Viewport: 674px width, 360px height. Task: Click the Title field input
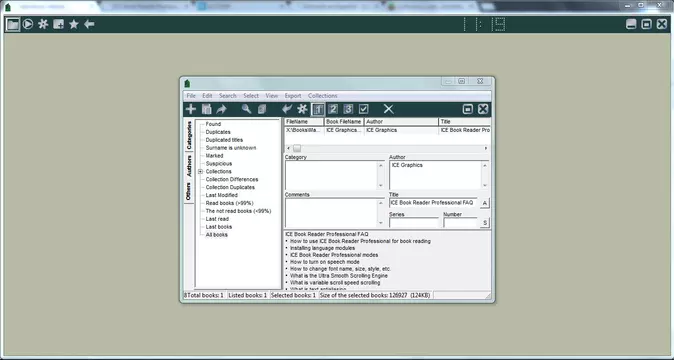coord(433,203)
